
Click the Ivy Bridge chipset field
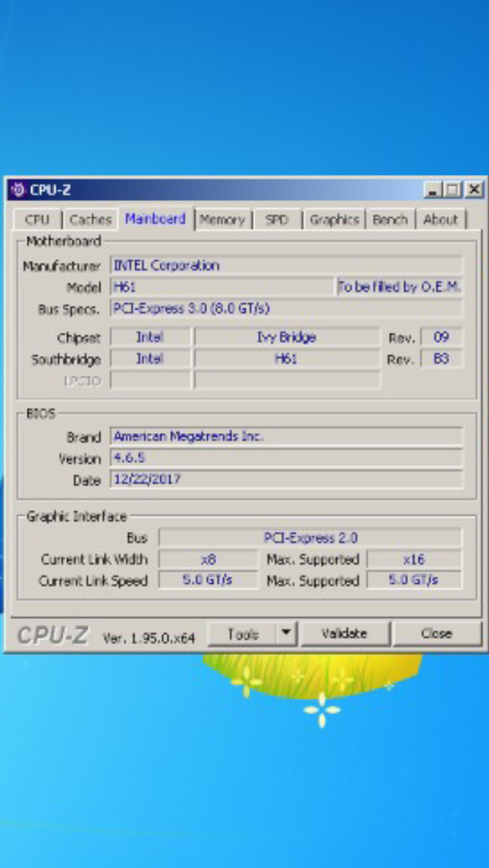[x=287, y=337]
